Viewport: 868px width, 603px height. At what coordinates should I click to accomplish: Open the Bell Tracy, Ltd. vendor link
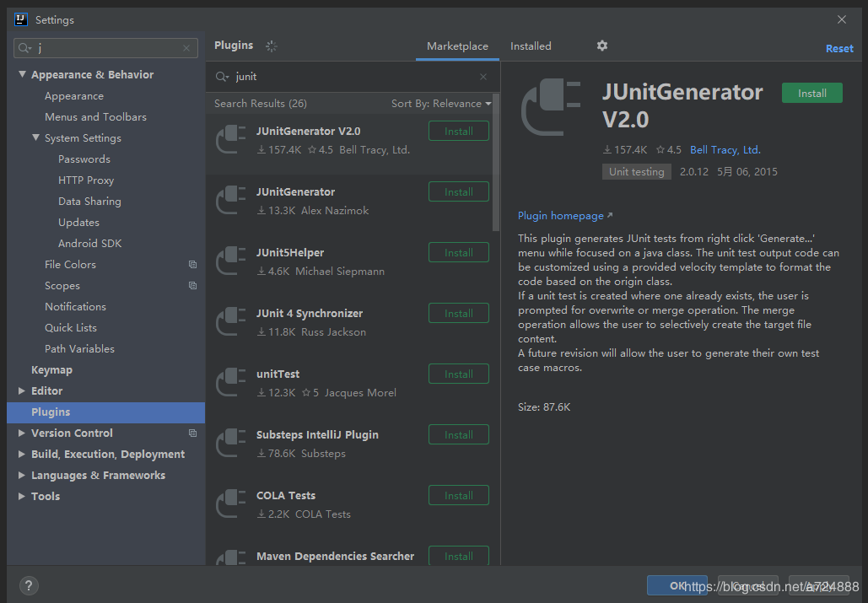(725, 150)
